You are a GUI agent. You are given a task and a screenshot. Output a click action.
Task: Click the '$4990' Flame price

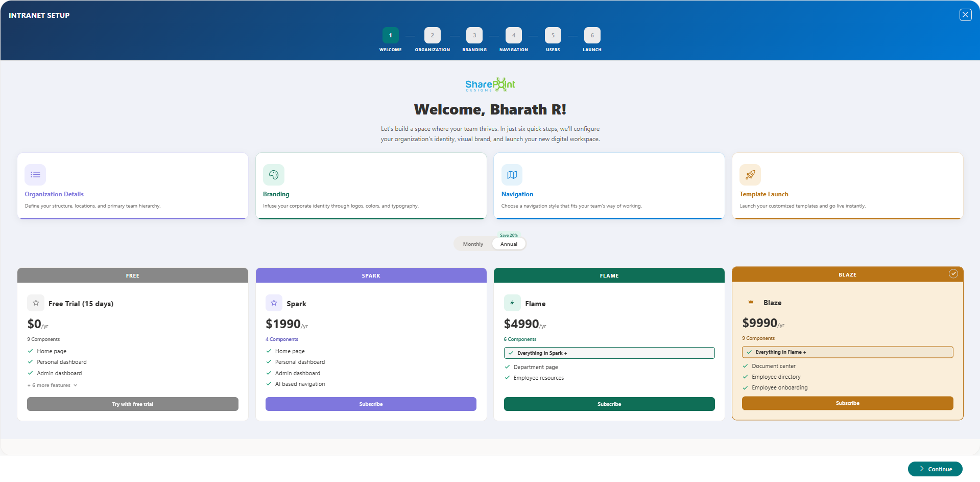pyautogui.click(x=521, y=324)
